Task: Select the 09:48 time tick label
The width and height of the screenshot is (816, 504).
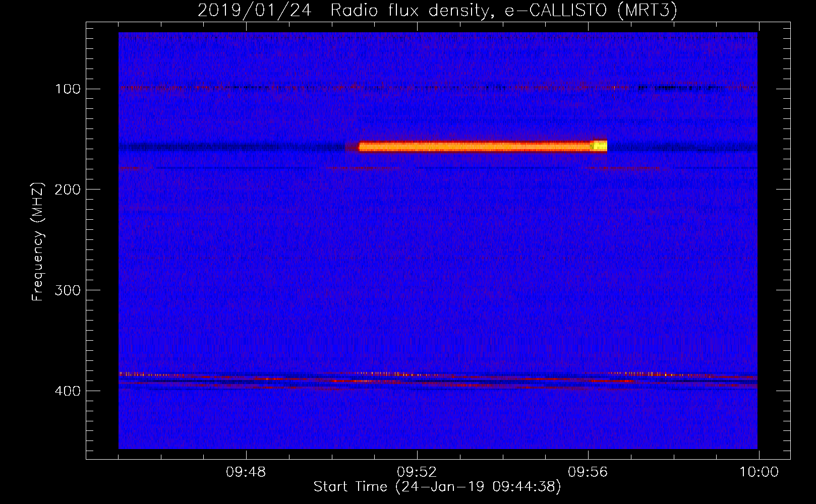Action: pyautogui.click(x=246, y=472)
